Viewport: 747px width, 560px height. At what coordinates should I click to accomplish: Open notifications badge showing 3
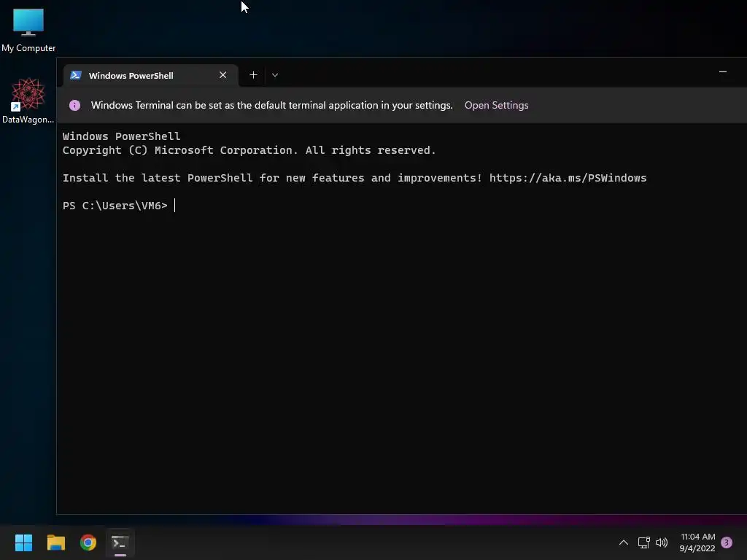click(727, 542)
